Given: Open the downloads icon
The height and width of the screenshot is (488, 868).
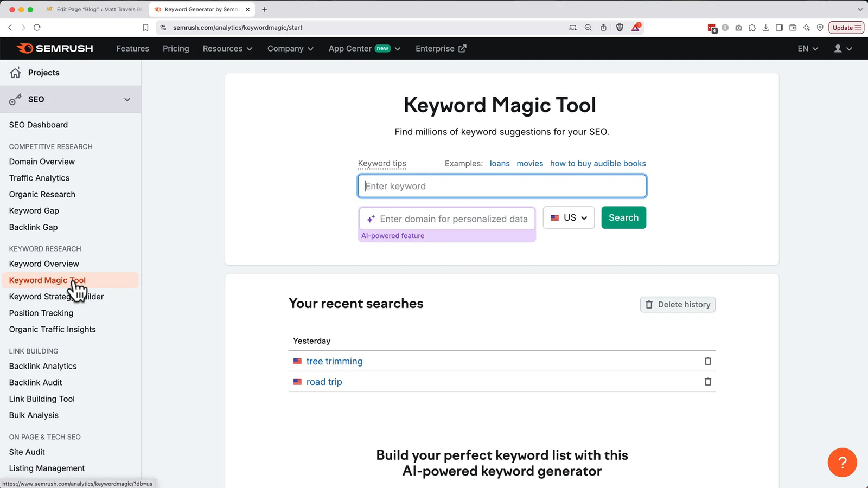Looking at the screenshot, I should point(765,28).
